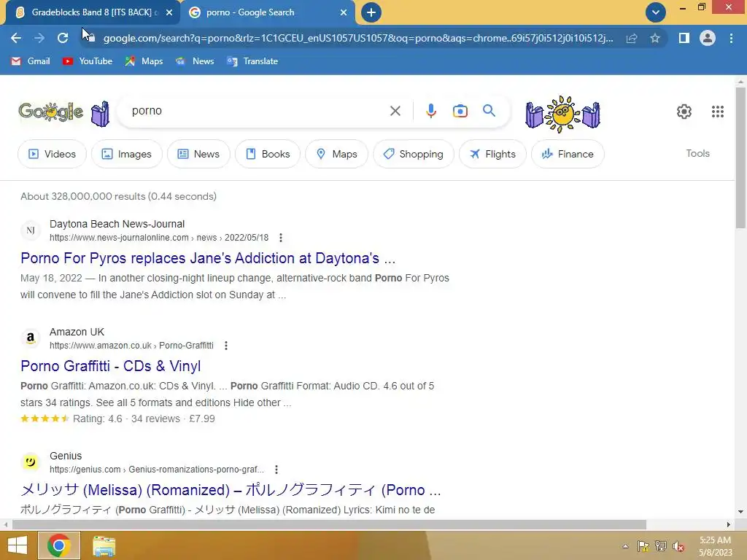Viewport: 747px width, 560px height.
Task: Click the sun and books doodle
Action: pyautogui.click(x=562, y=114)
